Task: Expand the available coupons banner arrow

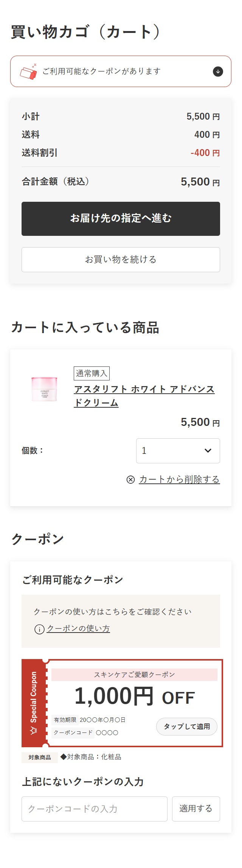Action: (218, 72)
